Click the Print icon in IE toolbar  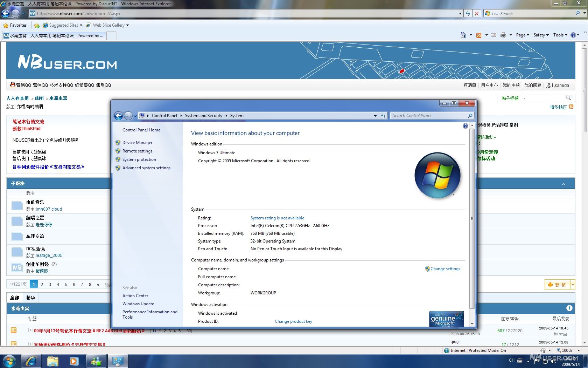[503, 35]
